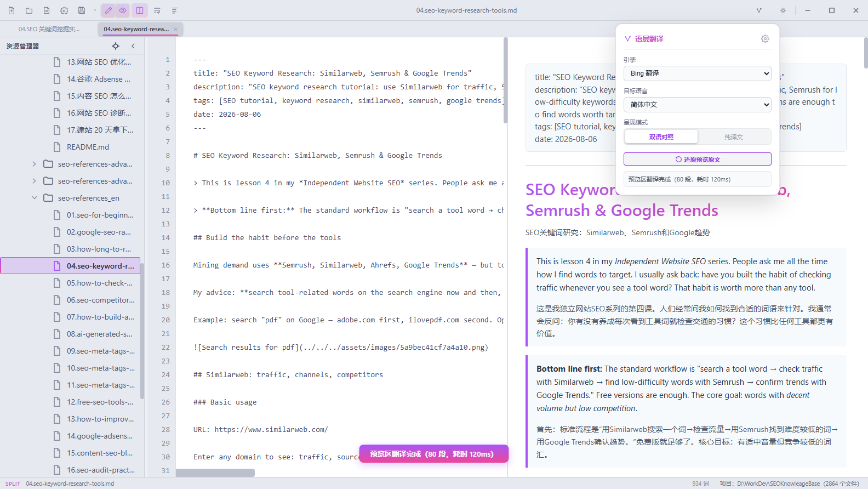This screenshot has height=489, width=868.
Task: Close the 04.seo-keyword-resea... tab
Action: (x=175, y=30)
